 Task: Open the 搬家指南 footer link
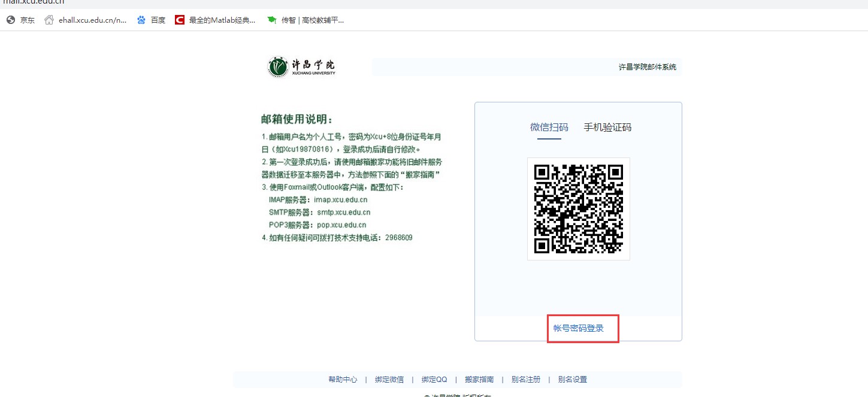pyautogui.click(x=479, y=380)
